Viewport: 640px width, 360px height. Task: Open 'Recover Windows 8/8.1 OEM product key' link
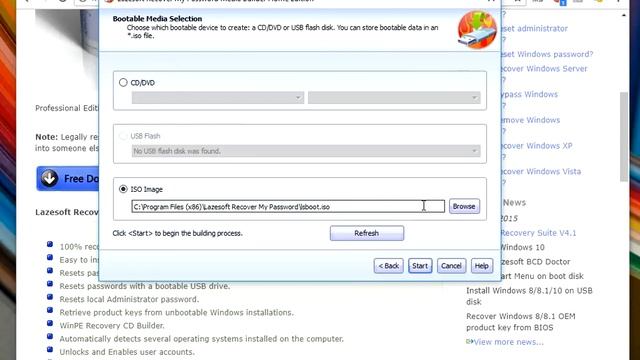pyautogui.click(x=521, y=322)
